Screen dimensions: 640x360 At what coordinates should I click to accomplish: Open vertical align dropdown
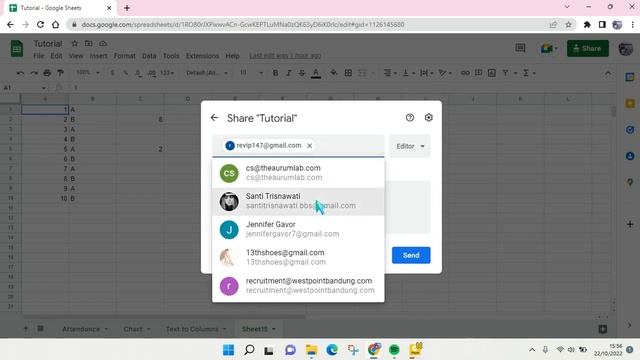pyautogui.click(x=408, y=73)
